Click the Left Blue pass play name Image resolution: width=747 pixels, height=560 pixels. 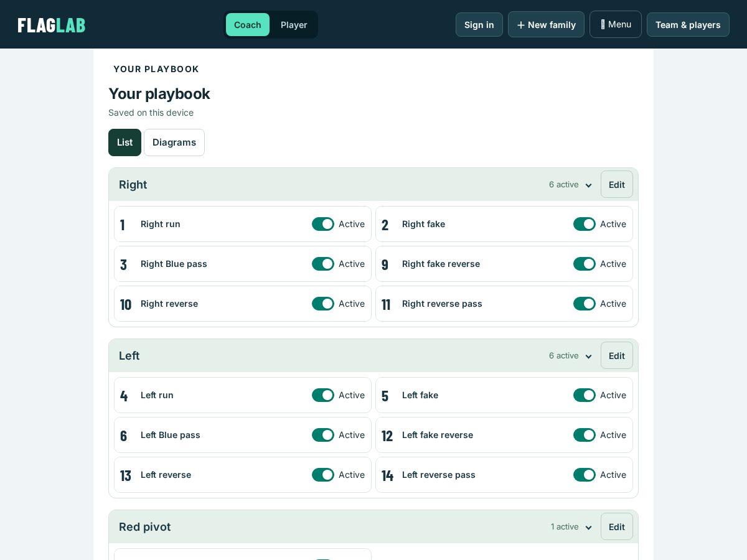(x=171, y=435)
